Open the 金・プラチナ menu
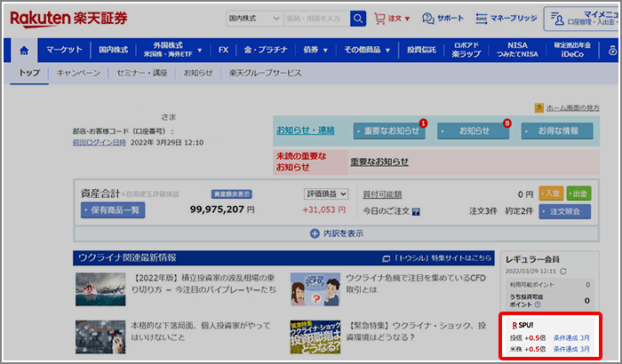The width and height of the screenshot is (622, 364). tap(266, 50)
